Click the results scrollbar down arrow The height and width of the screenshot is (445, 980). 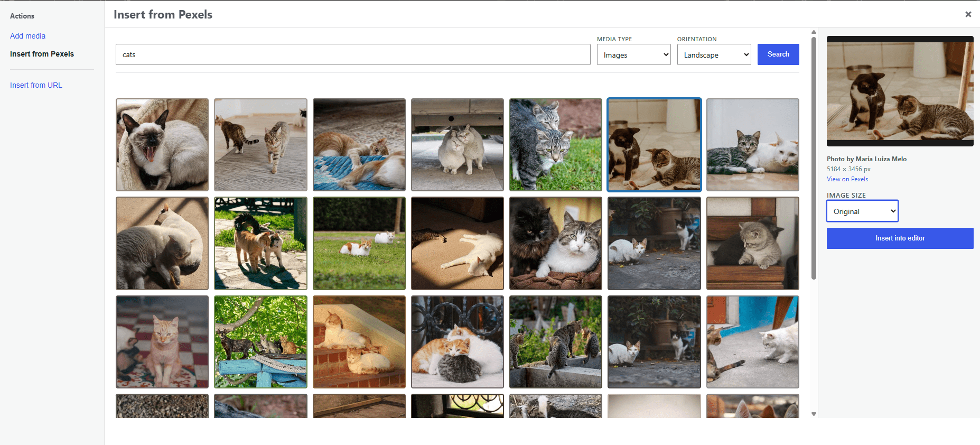pos(814,414)
